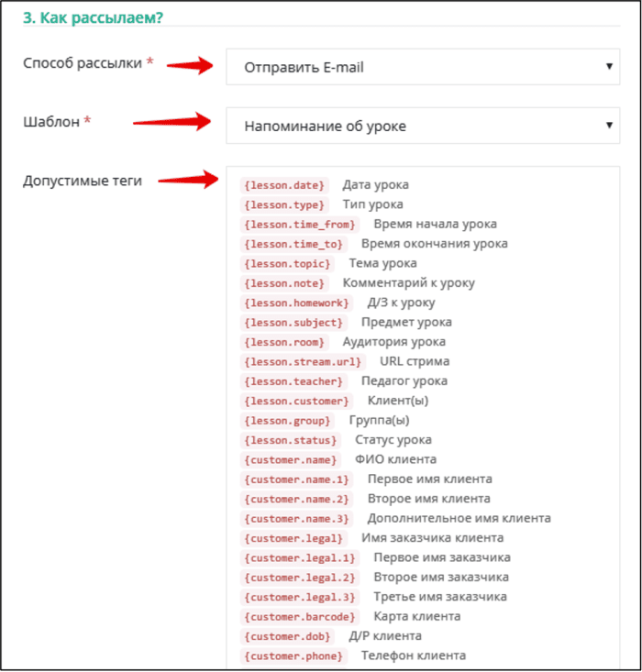Choose the {lesson.group} tag
Screen dimensions: 642x672
coord(287,421)
